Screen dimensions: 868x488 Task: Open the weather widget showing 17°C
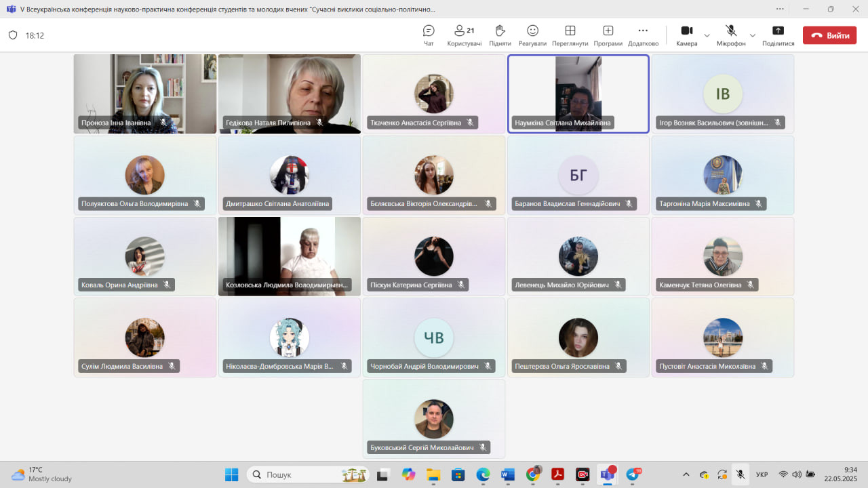click(41, 474)
